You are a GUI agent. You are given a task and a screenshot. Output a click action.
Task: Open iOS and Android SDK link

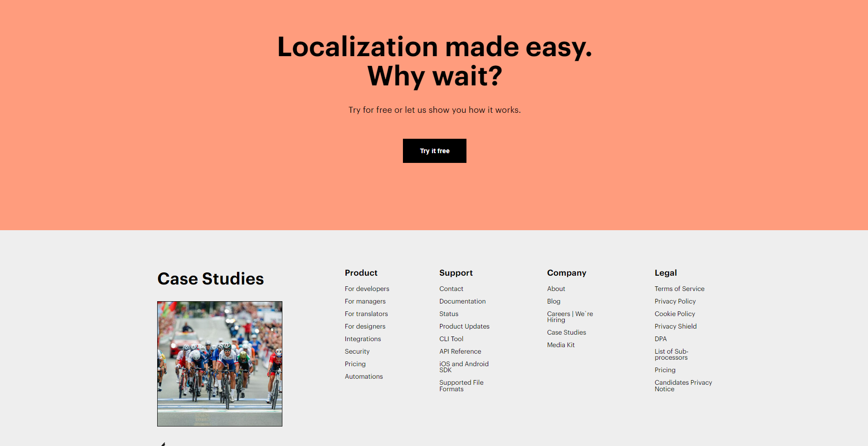464,367
